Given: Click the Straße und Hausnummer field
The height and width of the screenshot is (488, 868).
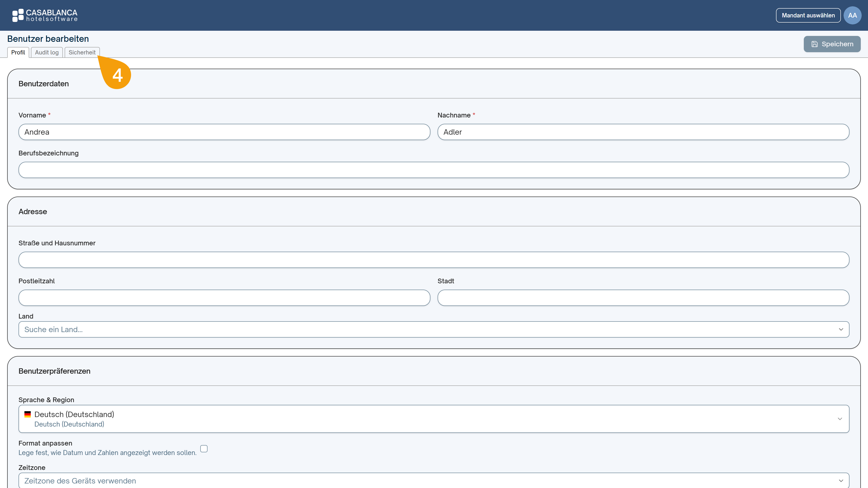Looking at the screenshot, I should (434, 260).
